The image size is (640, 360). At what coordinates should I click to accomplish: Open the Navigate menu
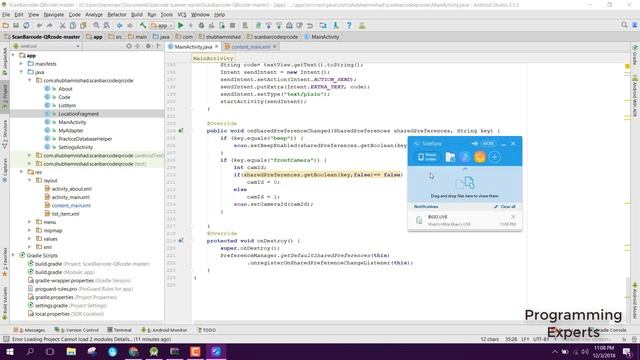point(53,15)
